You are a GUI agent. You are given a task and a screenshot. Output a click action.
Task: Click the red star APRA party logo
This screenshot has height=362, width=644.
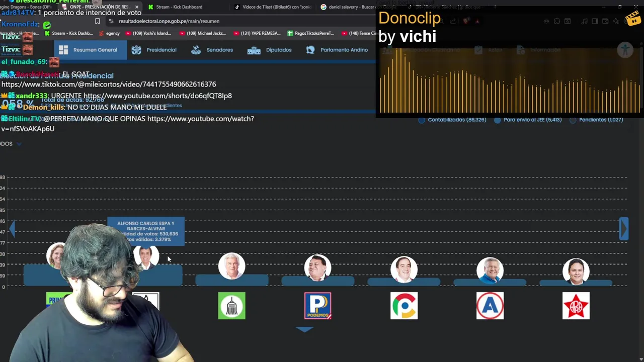pos(576,306)
